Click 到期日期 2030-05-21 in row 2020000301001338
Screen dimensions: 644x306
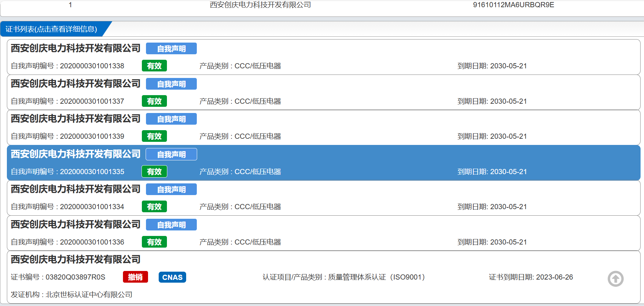(492, 66)
